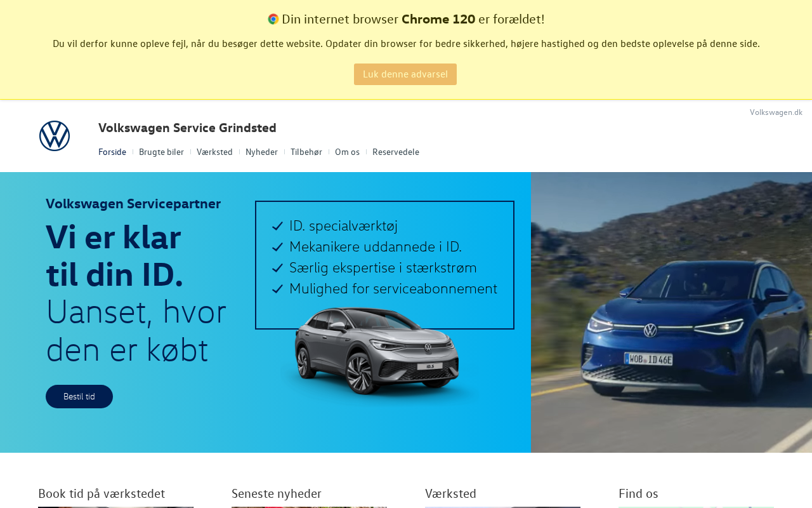Dismiss warning with Luk denne advarsel
The image size is (812, 508).
tap(405, 74)
